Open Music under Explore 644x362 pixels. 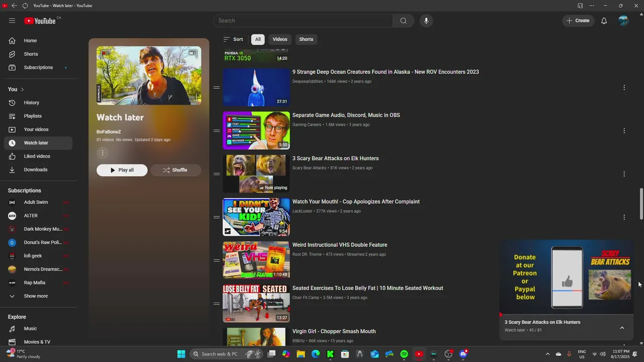(38, 328)
